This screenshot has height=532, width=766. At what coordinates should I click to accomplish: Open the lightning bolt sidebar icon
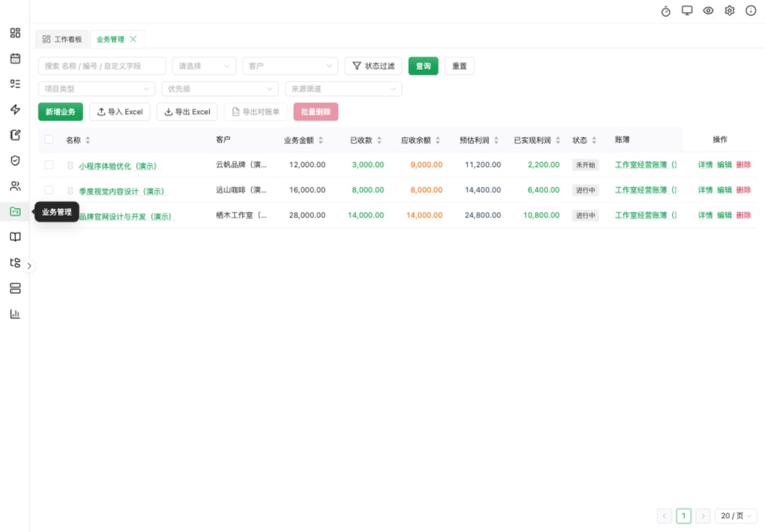coord(15,110)
